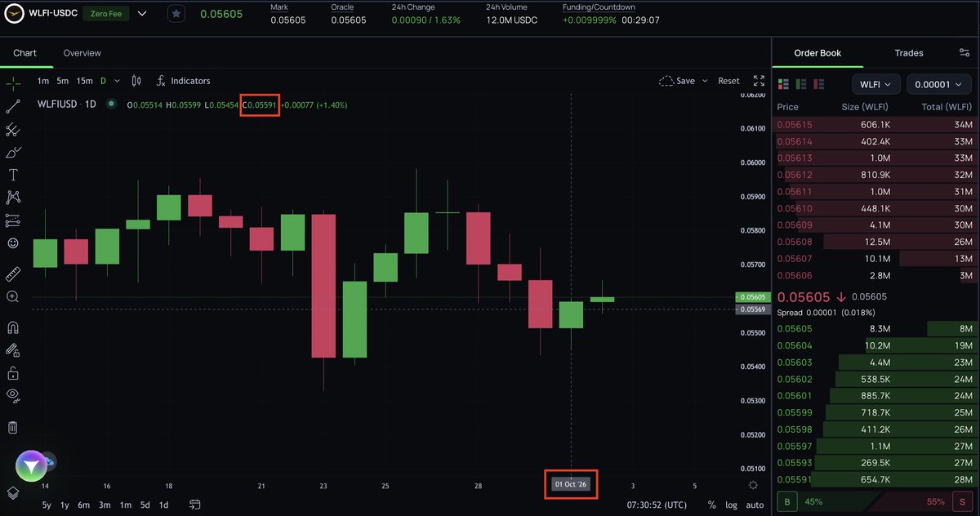
Task: Add WLFI-USDC to favorites with star
Action: point(176,14)
